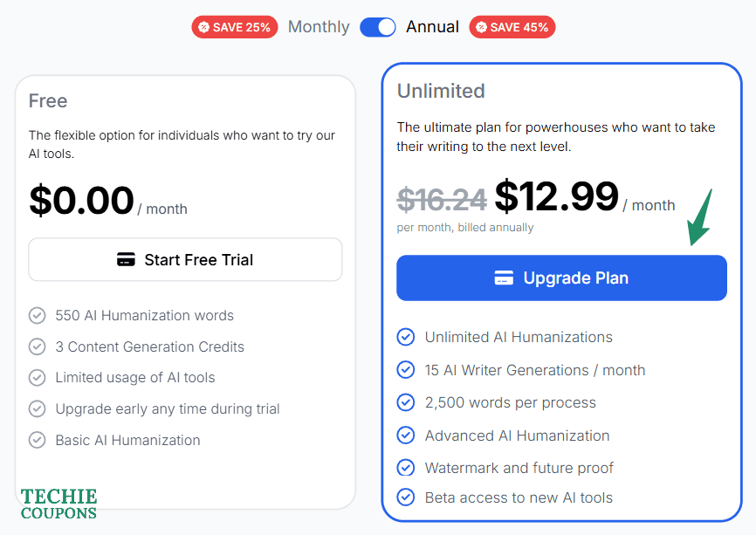Click the checkmark beside Advanced AI Humanization
The height and width of the screenshot is (535, 756).
click(x=406, y=436)
